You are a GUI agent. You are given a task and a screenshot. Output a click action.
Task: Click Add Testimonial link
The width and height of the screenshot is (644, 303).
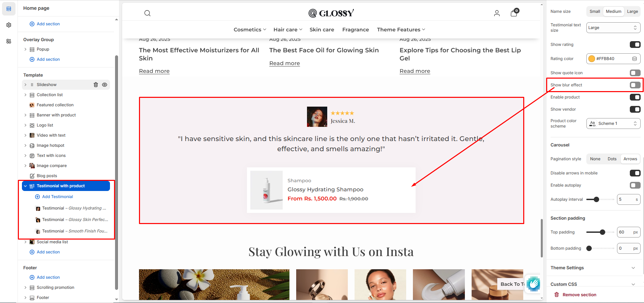point(57,197)
